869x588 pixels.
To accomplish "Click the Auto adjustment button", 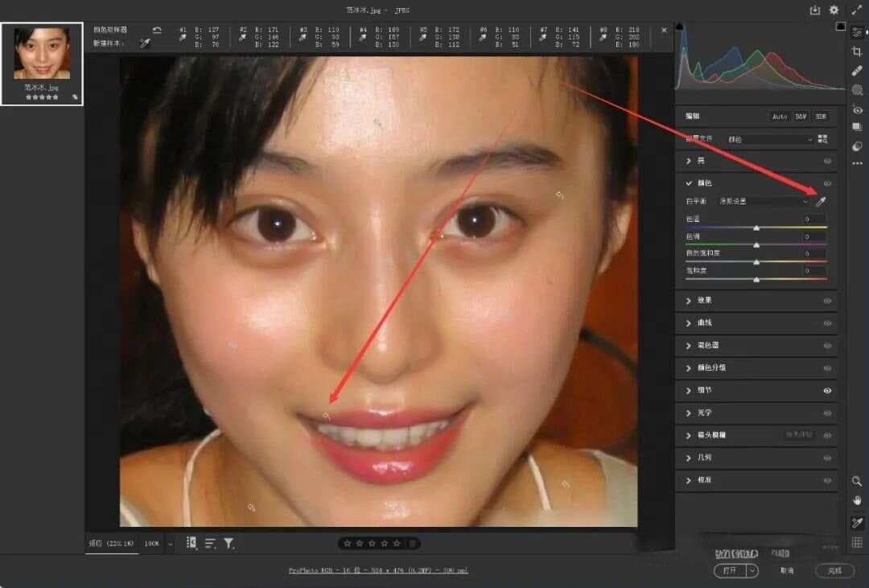I will coord(779,117).
